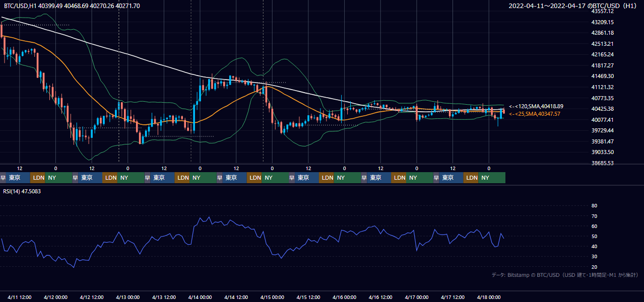The image size is (644, 302).
Task: Click the RSI 80 level label
Action: coord(594,206)
